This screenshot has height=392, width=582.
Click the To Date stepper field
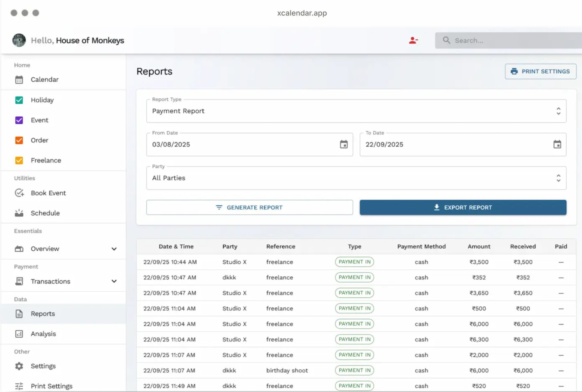[x=463, y=144]
